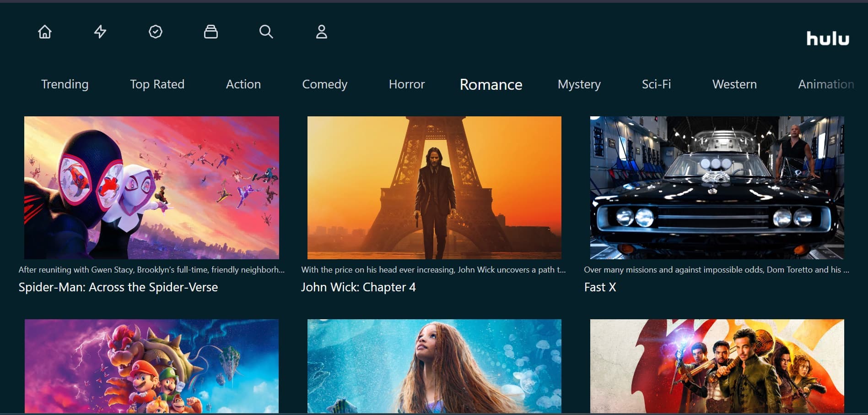Switch to the Comedy genre

[324, 84]
